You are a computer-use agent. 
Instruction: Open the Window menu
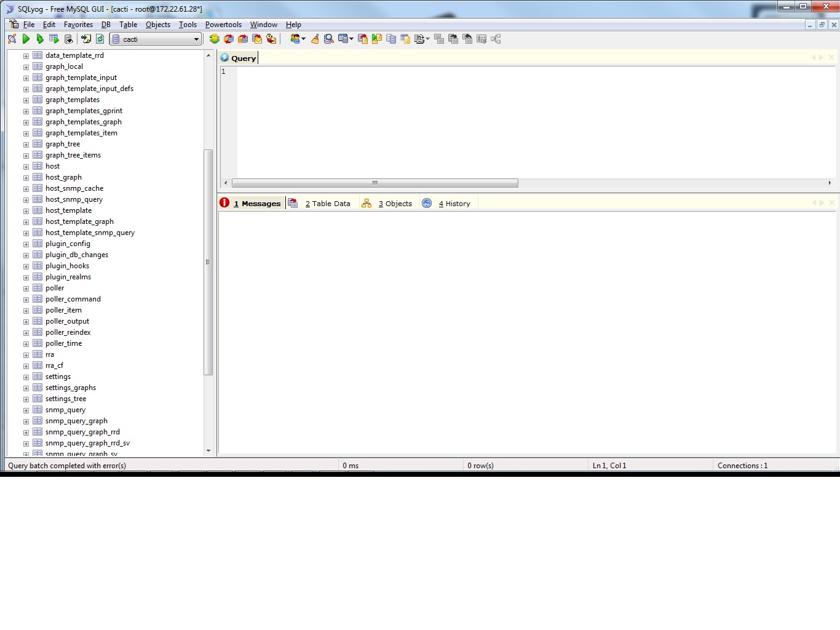point(263,25)
